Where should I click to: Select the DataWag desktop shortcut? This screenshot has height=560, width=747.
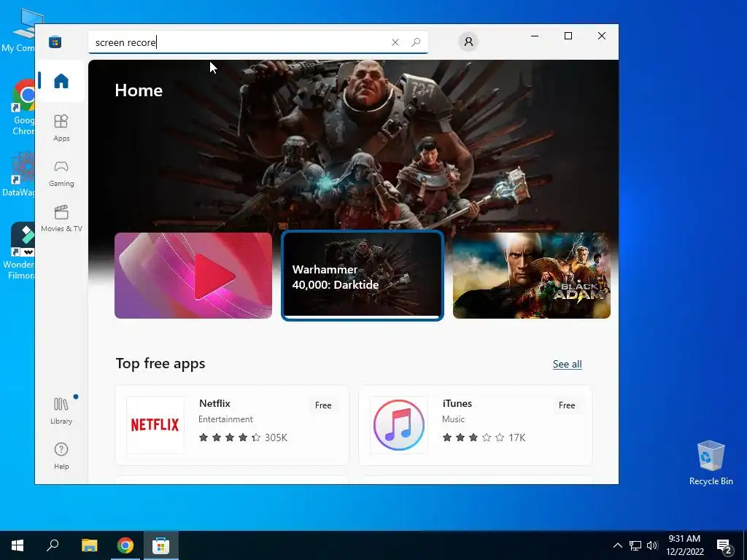click(x=20, y=174)
